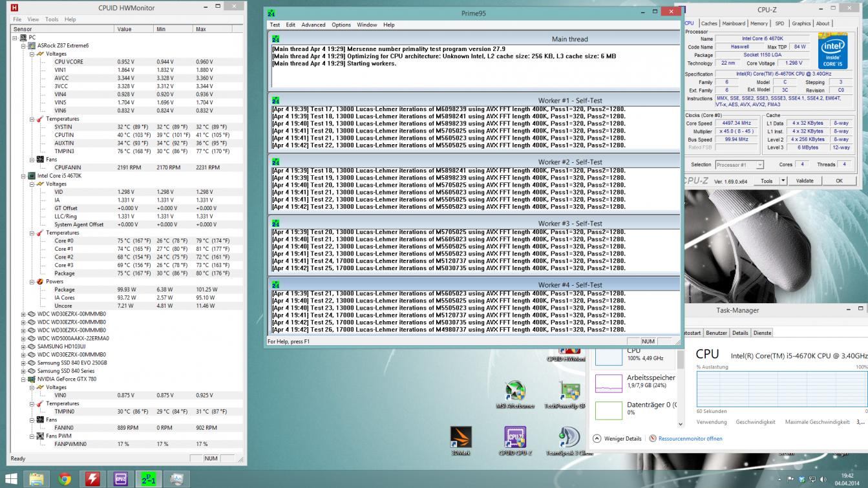The height and width of the screenshot is (488, 868).
Task: Collapse the ASRock Z87 Extreme6 node
Action: tap(23, 46)
